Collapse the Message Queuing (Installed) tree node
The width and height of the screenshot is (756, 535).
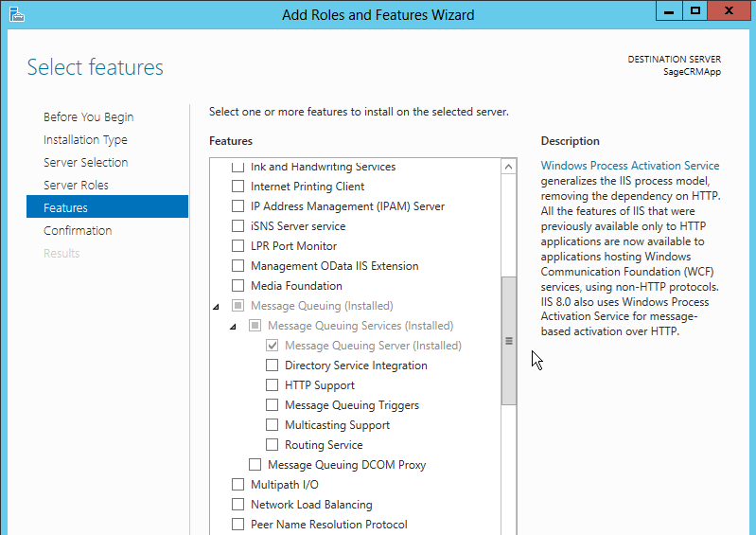pos(217,307)
